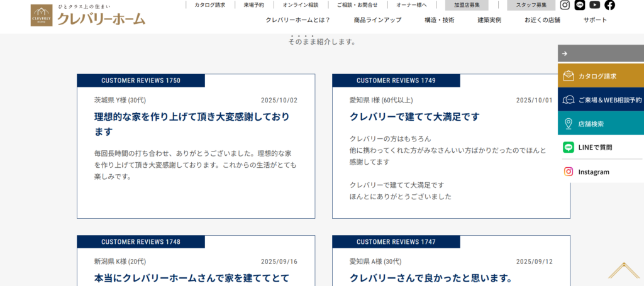The image size is (644, 286).
Task: Collapse the side panel with arrow
Action: coord(565,53)
